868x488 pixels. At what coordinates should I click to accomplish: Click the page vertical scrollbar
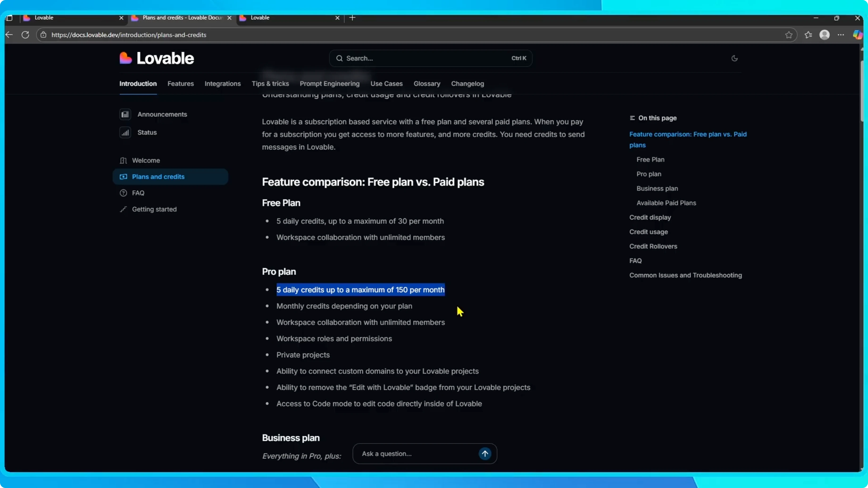862,91
